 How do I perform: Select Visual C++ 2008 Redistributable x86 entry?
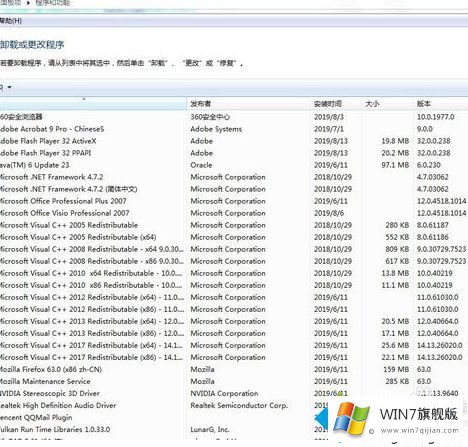(92, 261)
